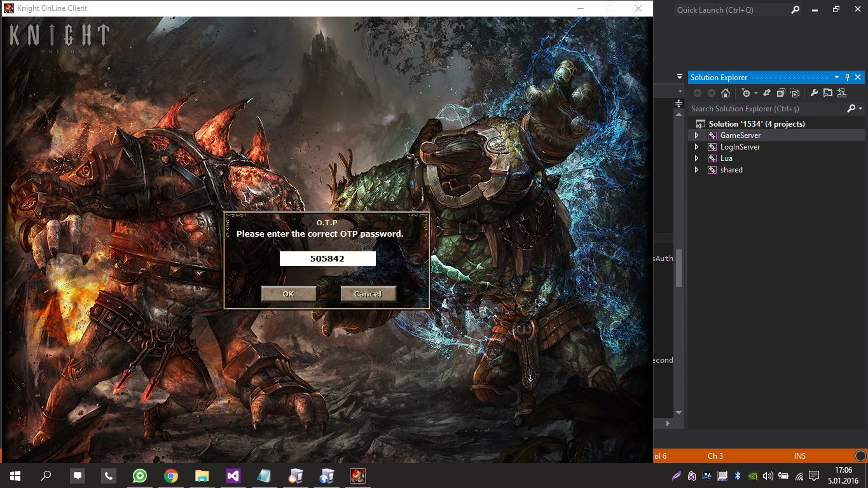Open the chat bubble app on taskbar
This screenshot has width=868, height=488.
click(x=78, y=475)
